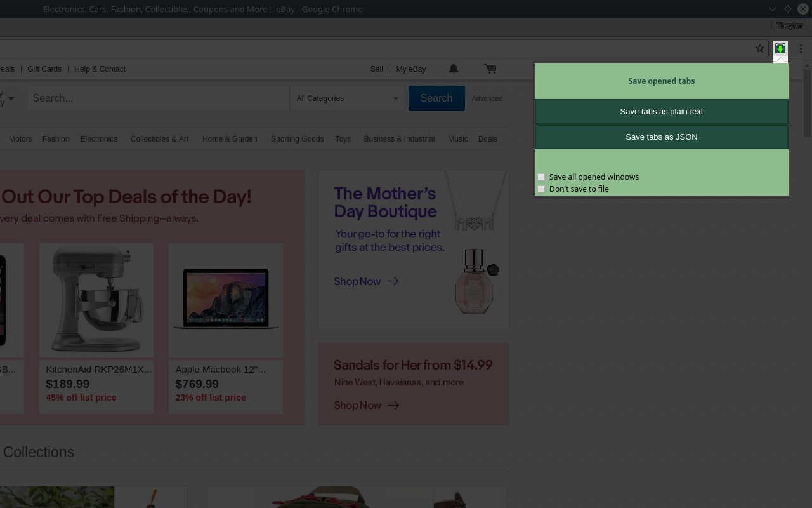Click Apple Macbook 12" title

[x=220, y=370]
